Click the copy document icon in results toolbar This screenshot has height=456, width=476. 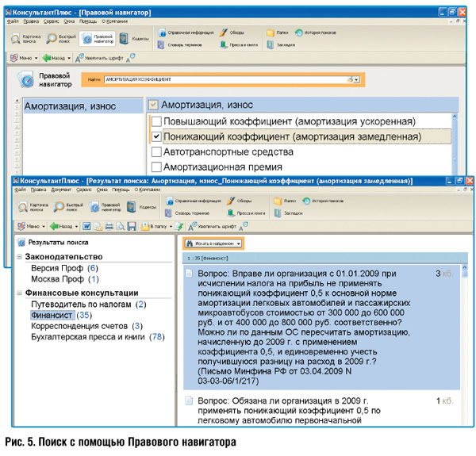pyautogui.click(x=98, y=226)
